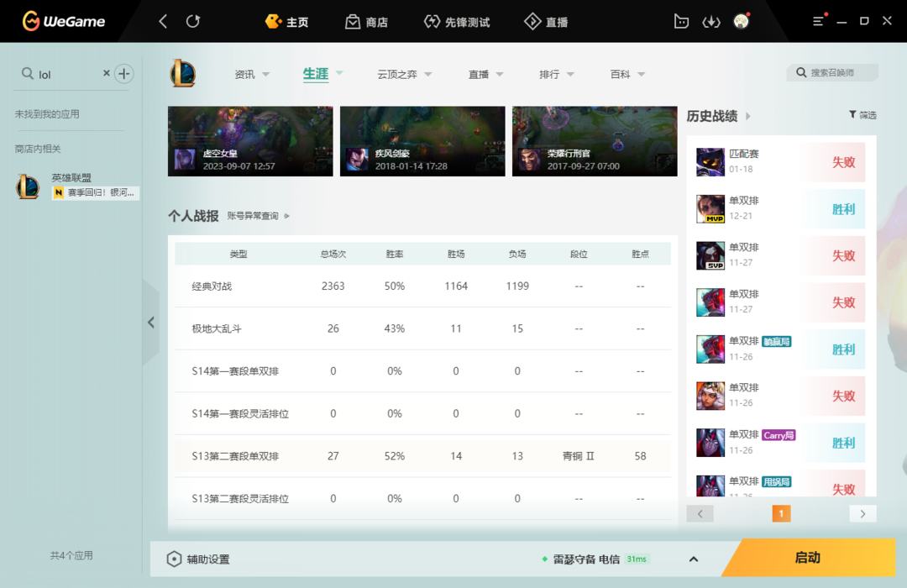Select page 1 of match history

(781, 513)
